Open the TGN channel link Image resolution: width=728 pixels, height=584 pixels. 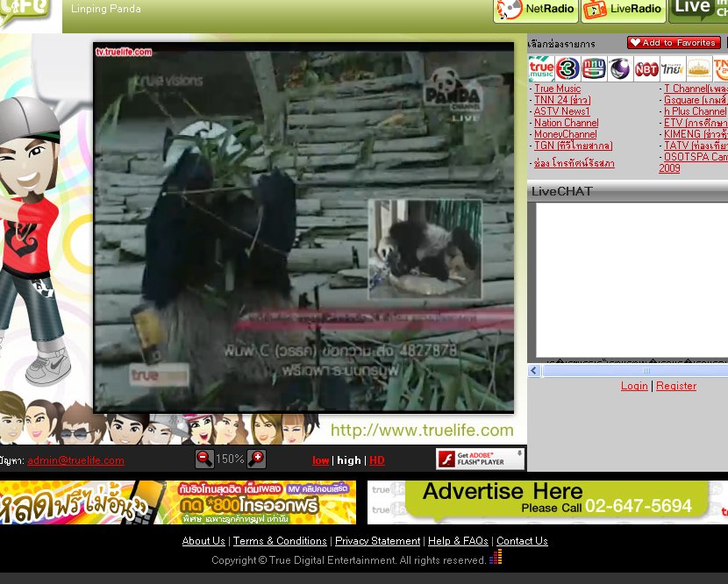pos(573,146)
